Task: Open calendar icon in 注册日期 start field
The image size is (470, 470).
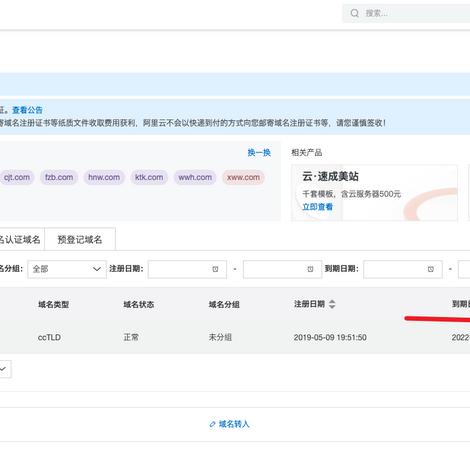Action: coord(215,269)
